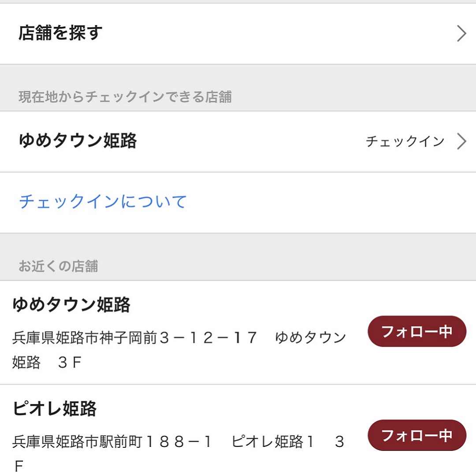Tap the 姫路 3F second address line
This screenshot has height=476, width=476.
[47, 362]
